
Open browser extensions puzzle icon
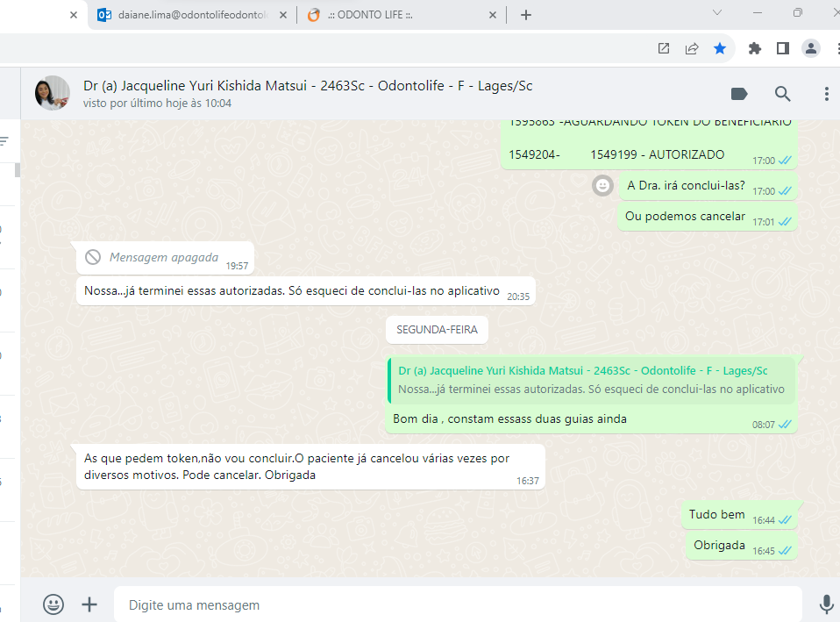click(754, 49)
